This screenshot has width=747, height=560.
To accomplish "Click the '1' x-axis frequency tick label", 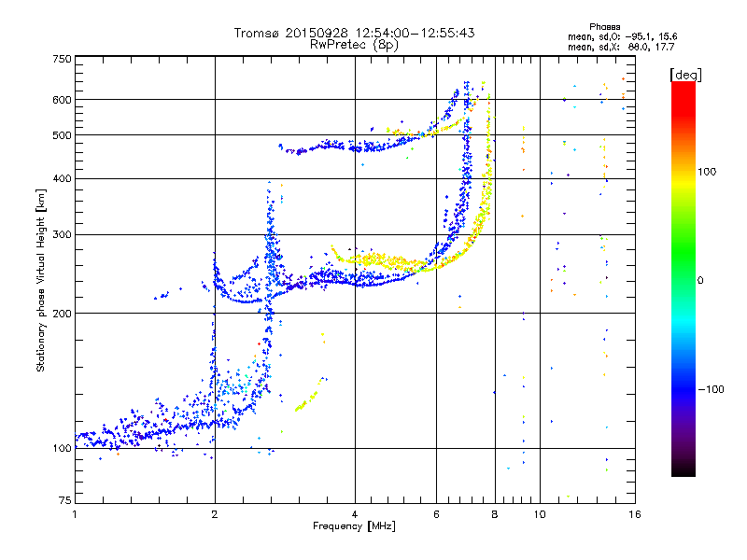I will 75,514.
